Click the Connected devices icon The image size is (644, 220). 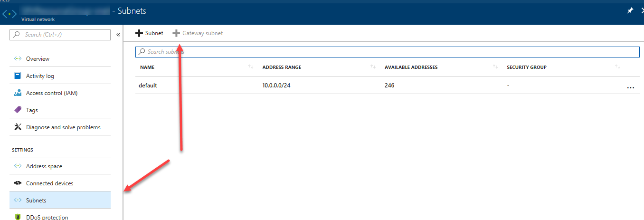18,183
